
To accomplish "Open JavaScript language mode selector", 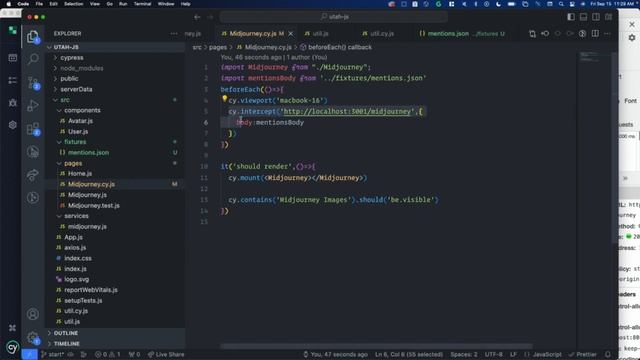I will [x=547, y=354].
